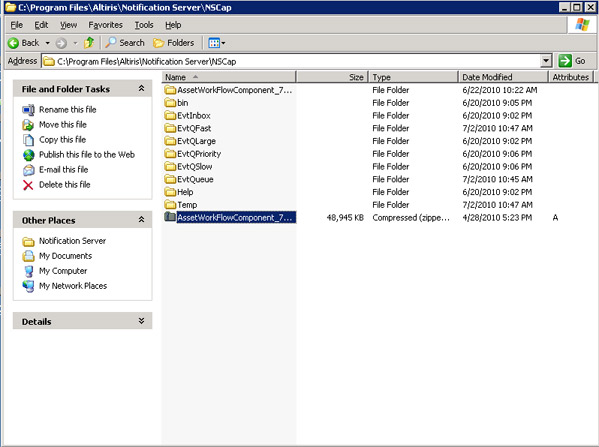Collapse the Other Places panel
599x447 pixels.
141,220
